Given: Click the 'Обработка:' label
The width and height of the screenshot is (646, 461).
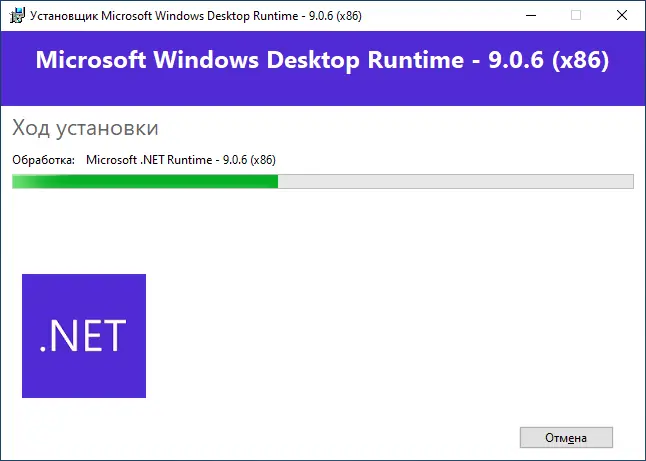Looking at the screenshot, I should pos(44,160).
